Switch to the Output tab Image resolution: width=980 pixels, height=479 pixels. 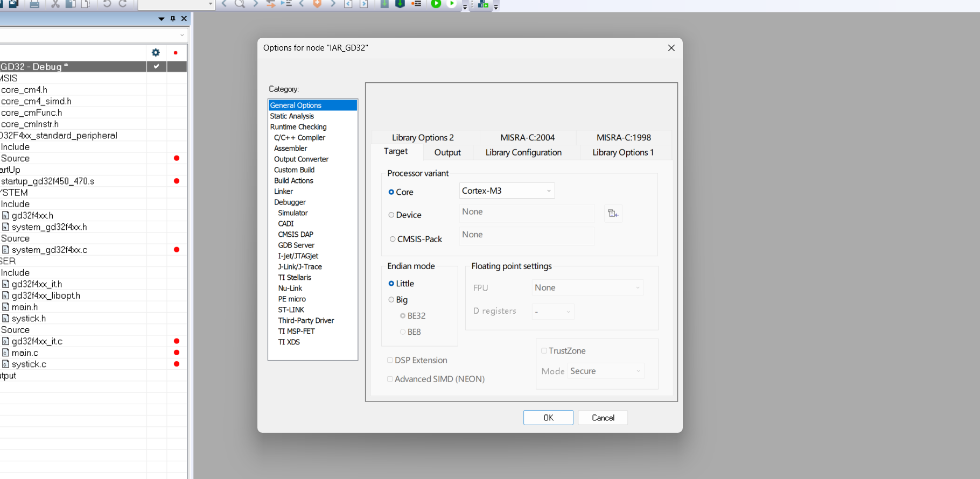pos(447,152)
